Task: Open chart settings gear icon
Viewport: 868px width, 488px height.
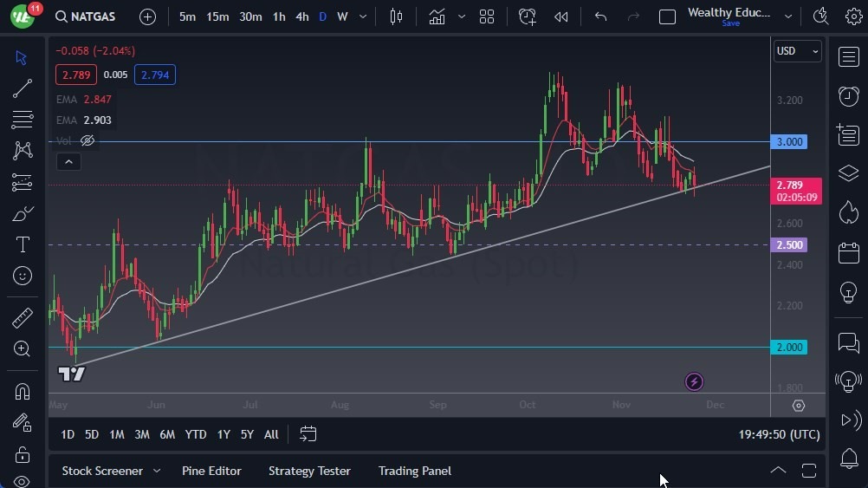Action: 853,16
